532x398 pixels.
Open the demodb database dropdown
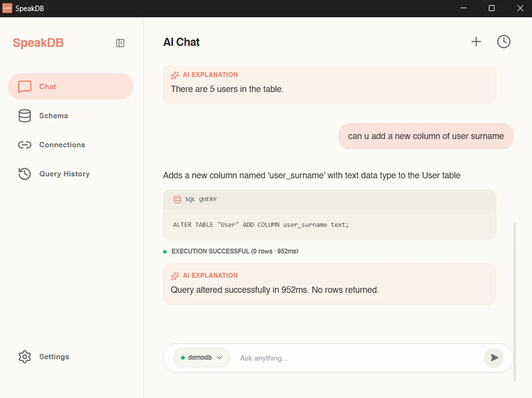click(201, 357)
